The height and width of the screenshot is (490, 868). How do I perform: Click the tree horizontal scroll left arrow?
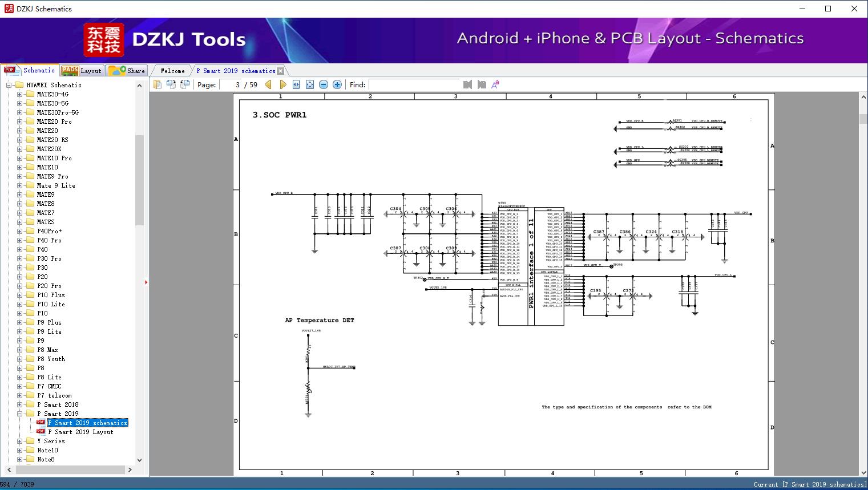coord(9,469)
